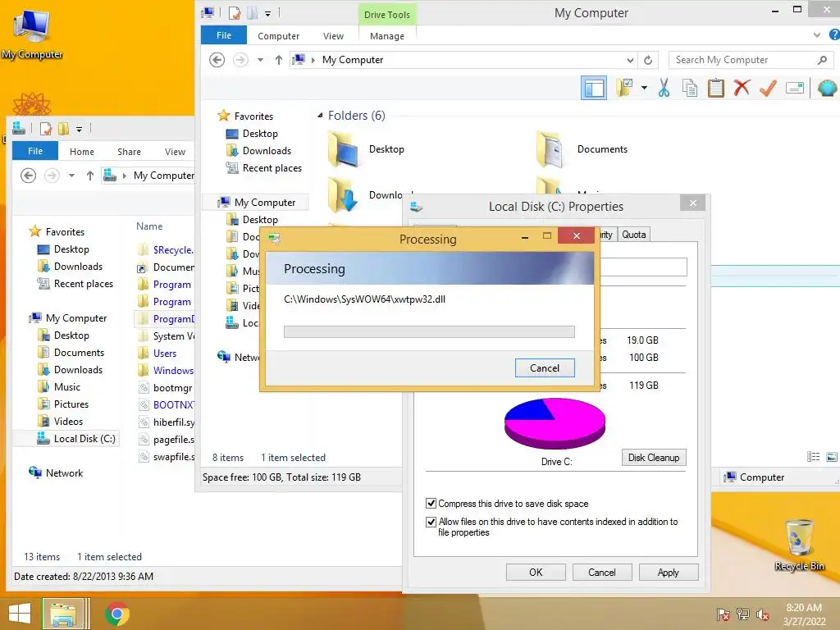Open the View tab in My Computer window
The width and height of the screenshot is (840, 630).
[x=333, y=36]
